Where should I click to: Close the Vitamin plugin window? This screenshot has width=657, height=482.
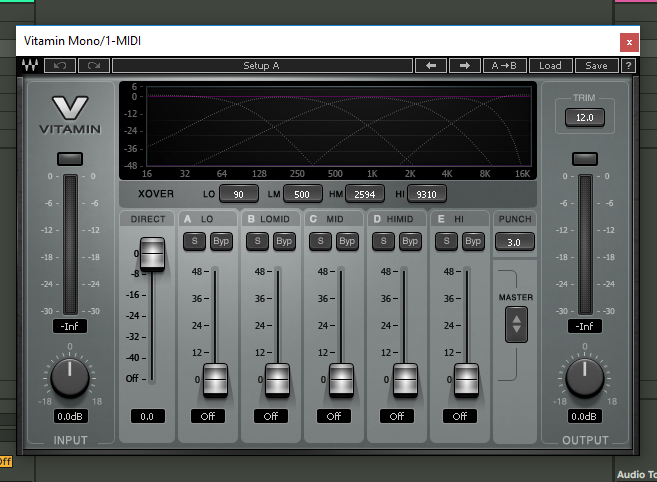point(629,42)
